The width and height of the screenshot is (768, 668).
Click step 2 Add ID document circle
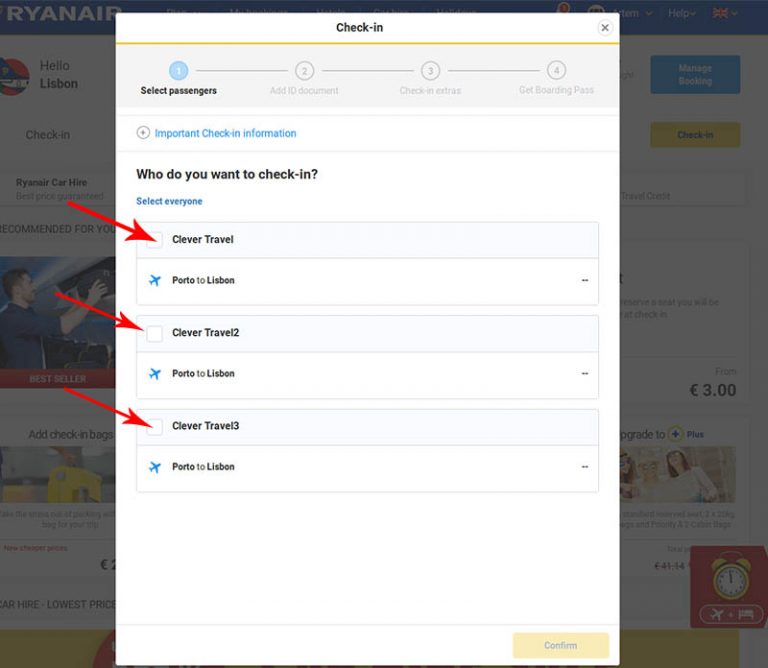(x=304, y=71)
